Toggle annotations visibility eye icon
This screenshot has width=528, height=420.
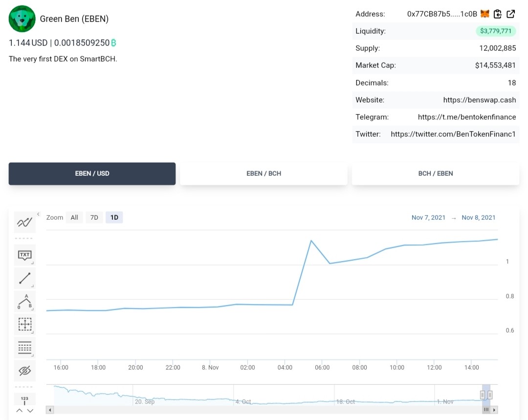(x=24, y=371)
